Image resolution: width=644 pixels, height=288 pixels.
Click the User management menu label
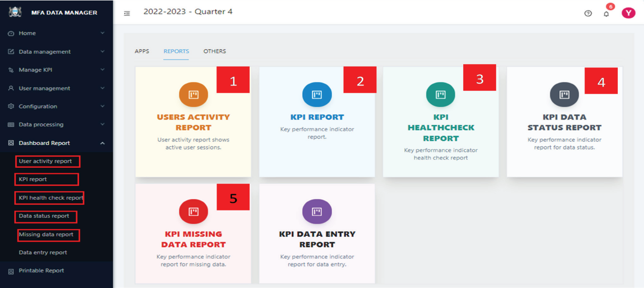click(44, 88)
